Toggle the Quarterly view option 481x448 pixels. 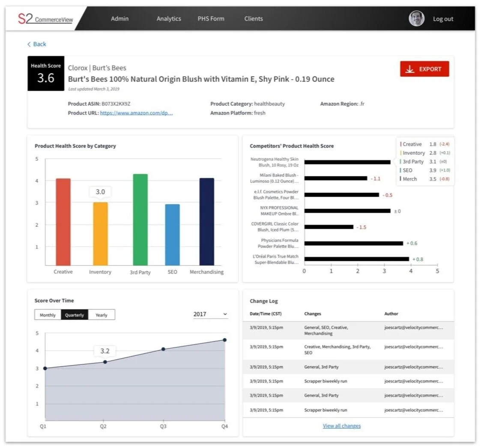tap(74, 315)
